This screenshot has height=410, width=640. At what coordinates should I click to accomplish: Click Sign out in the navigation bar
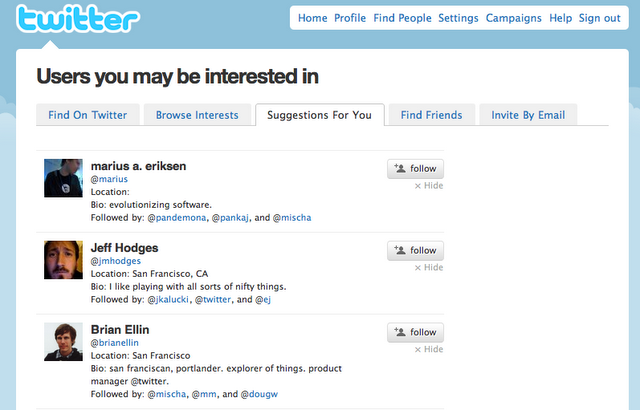pos(599,18)
